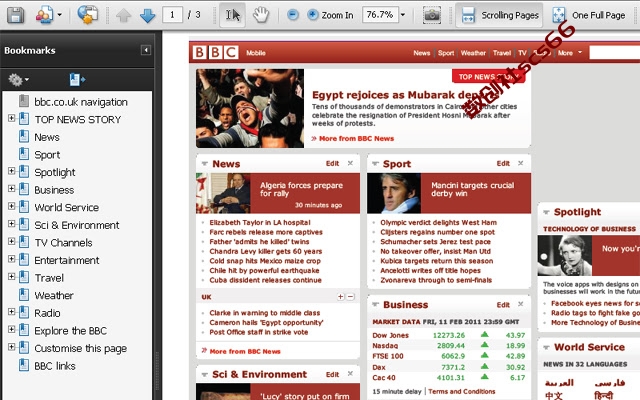Open Travel in BBC header navigation
The width and height of the screenshot is (640, 400).
tap(502, 53)
